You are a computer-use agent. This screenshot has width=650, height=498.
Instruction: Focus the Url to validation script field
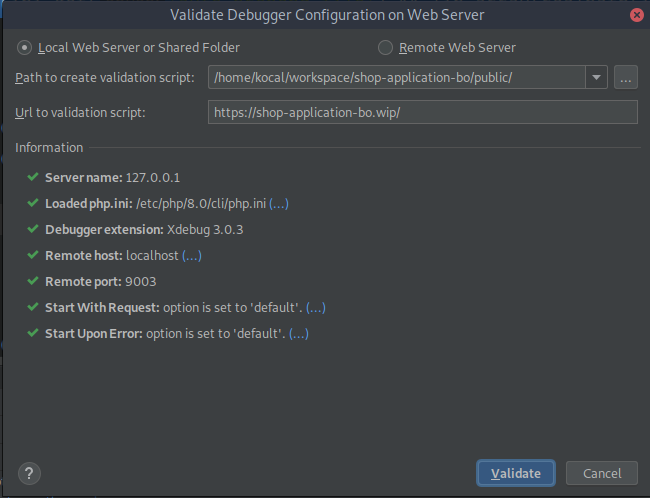tap(423, 112)
